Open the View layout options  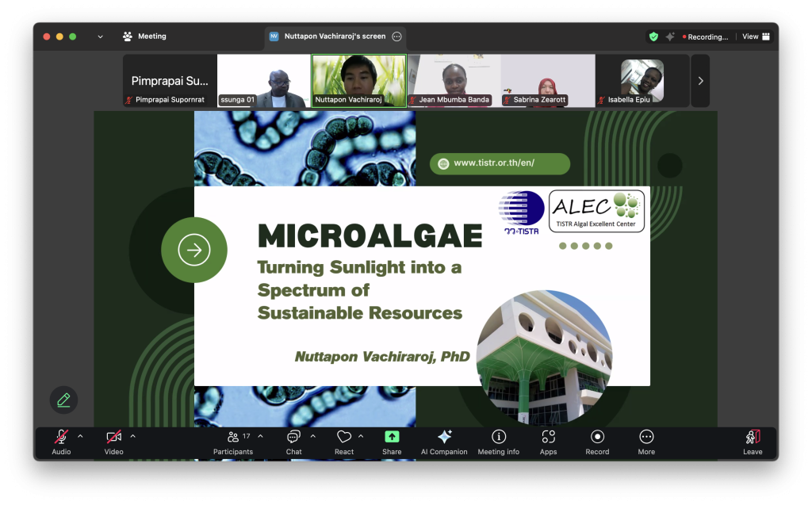(755, 36)
